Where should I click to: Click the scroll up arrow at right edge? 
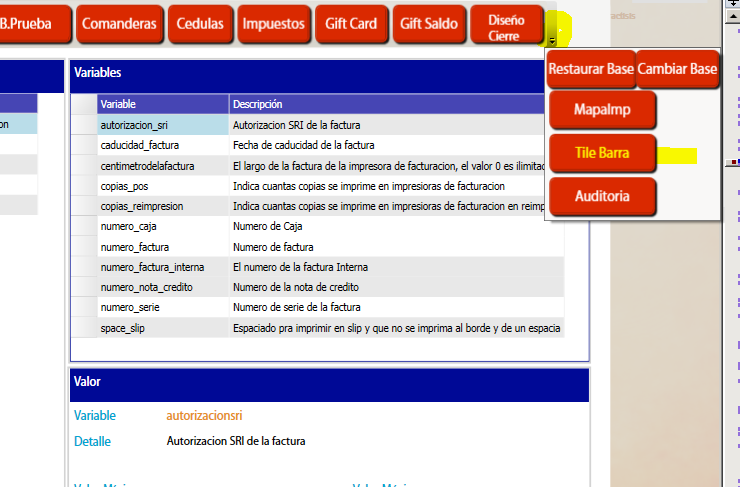coord(732,16)
